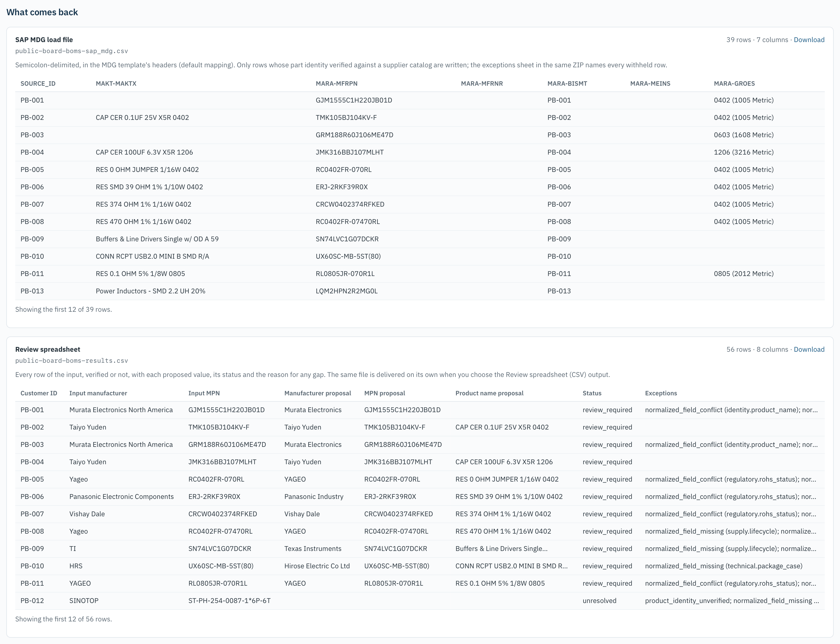
Task: Select the unresolved status for PB-012
Action: [x=599, y=601]
